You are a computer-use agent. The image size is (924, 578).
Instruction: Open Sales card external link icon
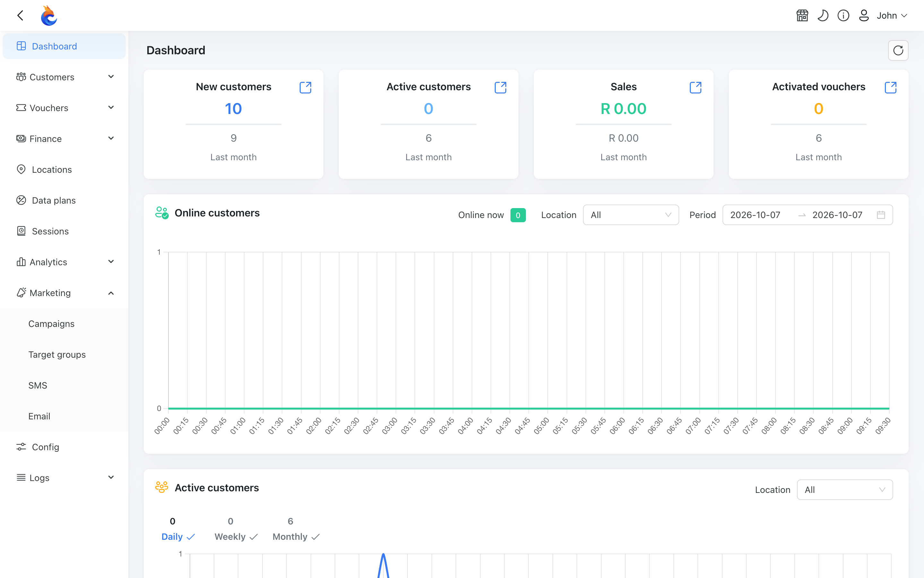[x=696, y=88]
